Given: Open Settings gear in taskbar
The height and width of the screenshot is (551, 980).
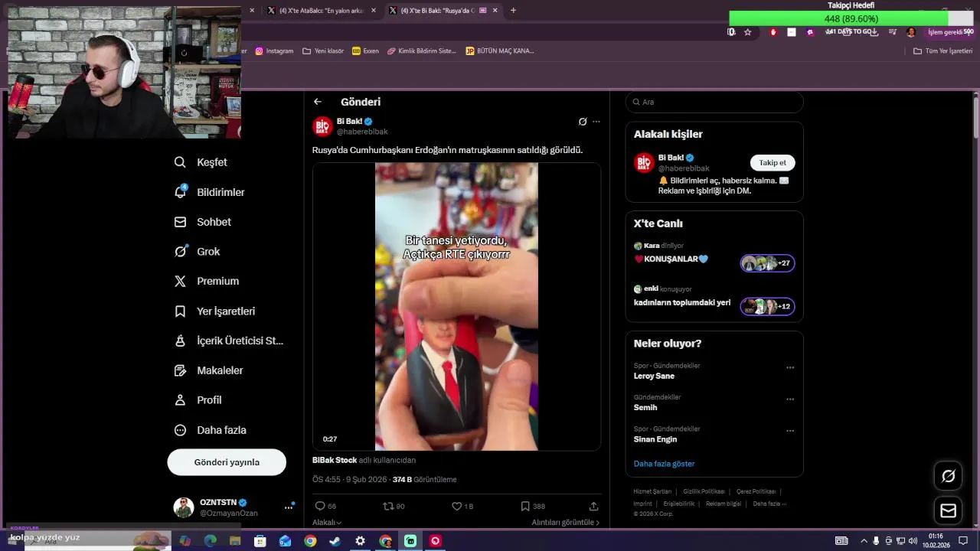Looking at the screenshot, I should [x=361, y=541].
